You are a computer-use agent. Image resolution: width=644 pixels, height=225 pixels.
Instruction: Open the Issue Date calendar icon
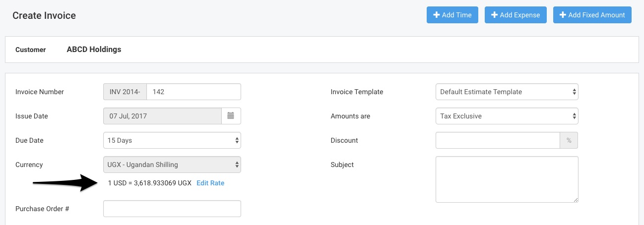(x=231, y=116)
